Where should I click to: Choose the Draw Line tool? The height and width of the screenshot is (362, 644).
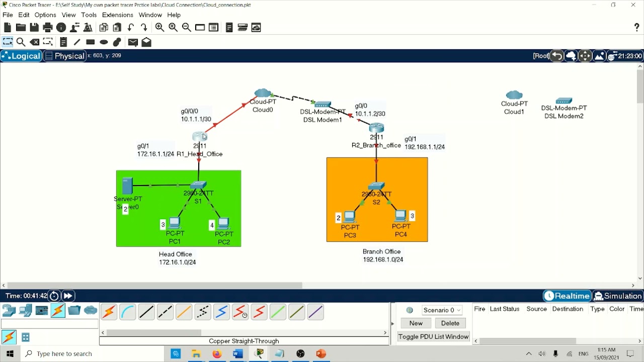pyautogui.click(x=77, y=42)
